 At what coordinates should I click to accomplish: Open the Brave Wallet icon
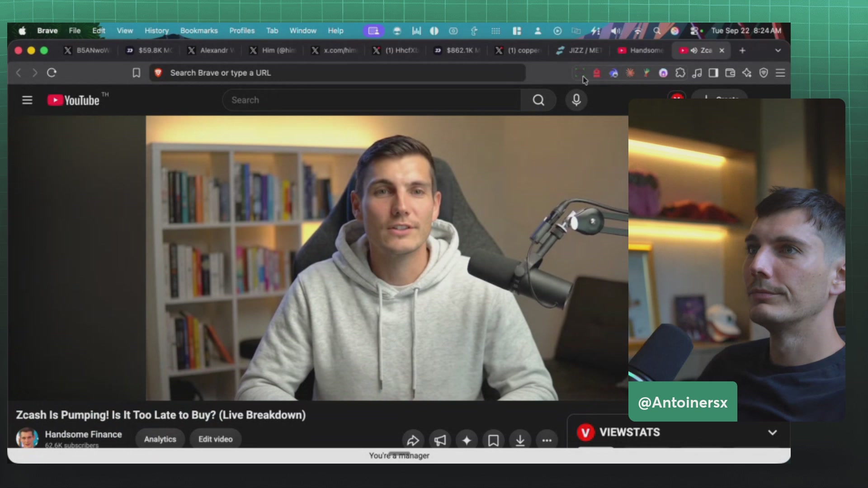pyautogui.click(x=730, y=73)
